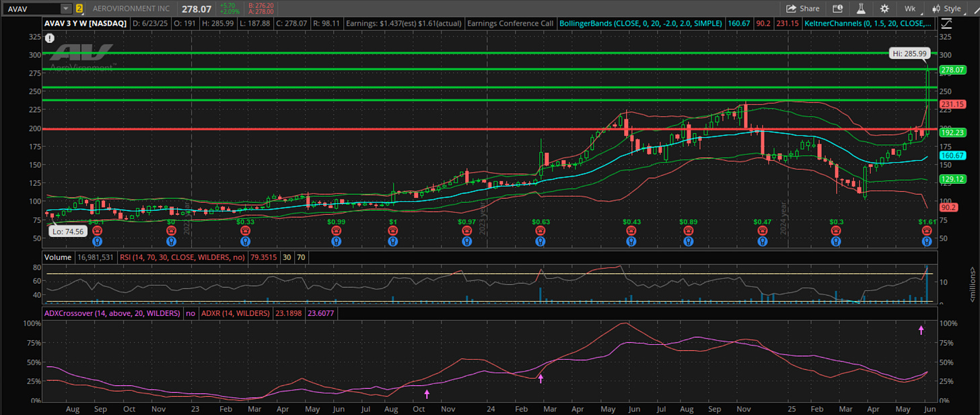The width and height of the screenshot is (980, 415).
Task: Click the blue lightbulb icon below $0.47 earnings
Action: coord(762,241)
